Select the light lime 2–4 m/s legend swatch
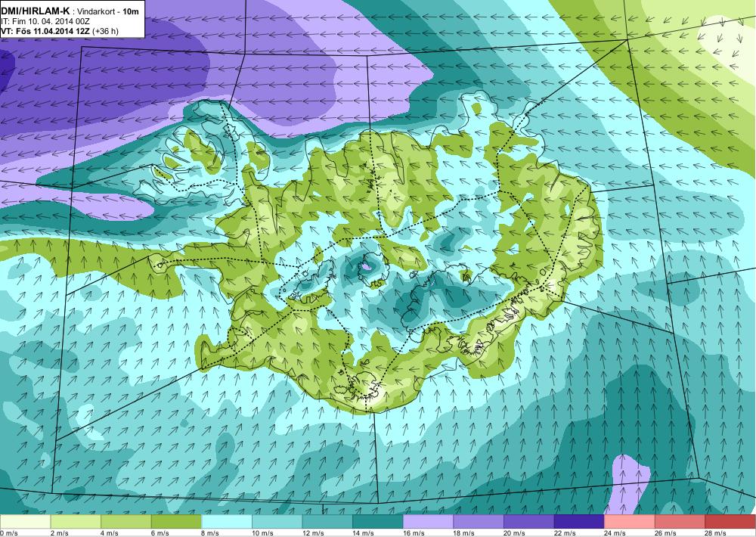 click(76, 522)
